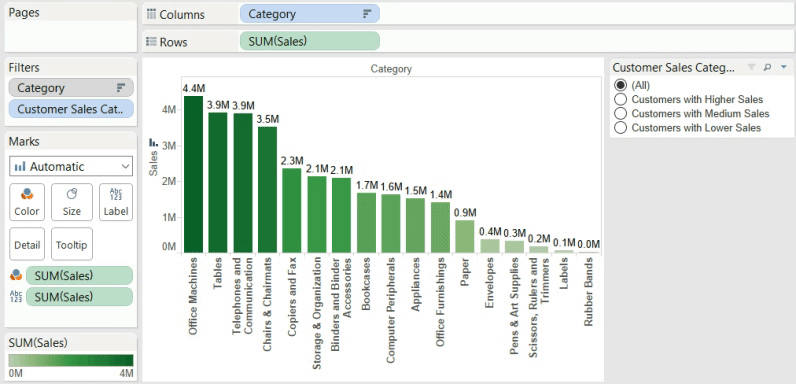Click the 2.3M bar value label
The image size is (796, 384).
pyautogui.click(x=292, y=161)
